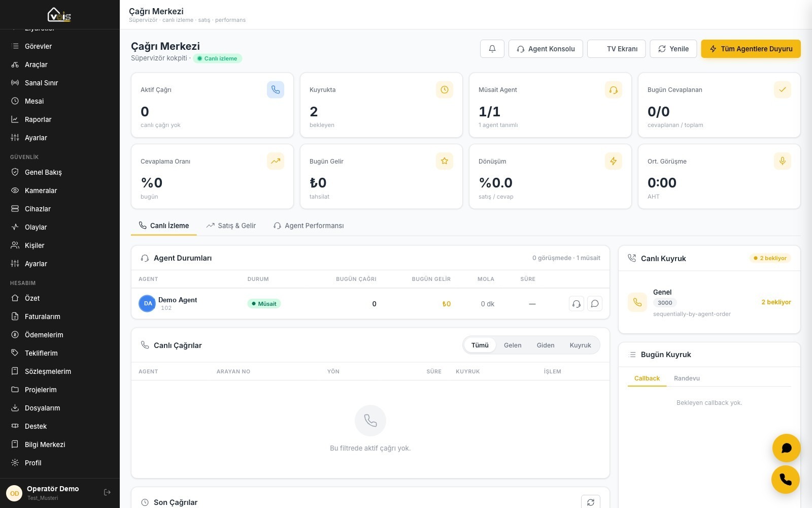This screenshot has width=812, height=508.
Task: Open the floating chat bubble button
Action: tap(787, 448)
